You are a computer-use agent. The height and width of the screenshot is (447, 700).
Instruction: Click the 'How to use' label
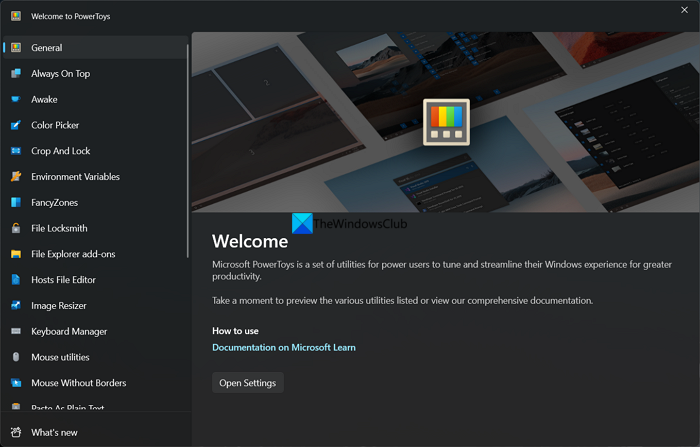point(235,331)
